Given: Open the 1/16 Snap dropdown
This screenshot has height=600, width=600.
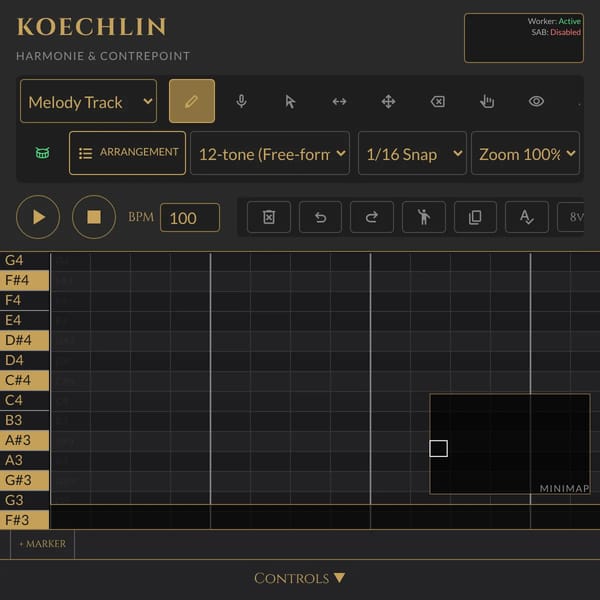Looking at the screenshot, I should pos(412,153).
